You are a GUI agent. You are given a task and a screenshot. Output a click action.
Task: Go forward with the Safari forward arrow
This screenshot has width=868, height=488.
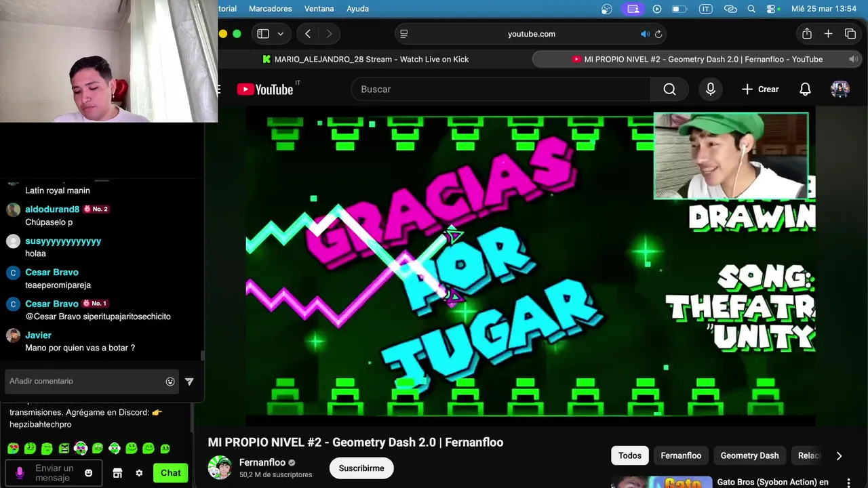[x=330, y=34]
